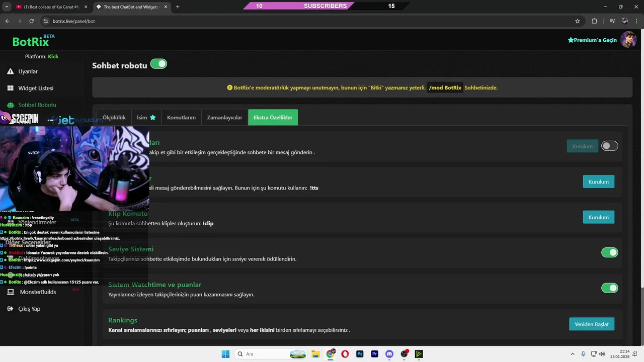Click the microphone tray icon
Viewport: 644px width, 362px height.
tap(584, 354)
